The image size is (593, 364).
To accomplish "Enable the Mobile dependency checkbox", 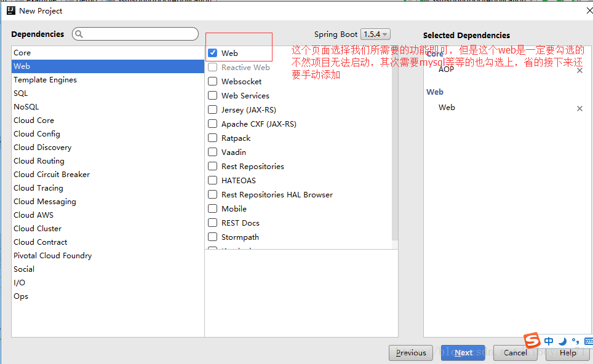I will coord(213,208).
